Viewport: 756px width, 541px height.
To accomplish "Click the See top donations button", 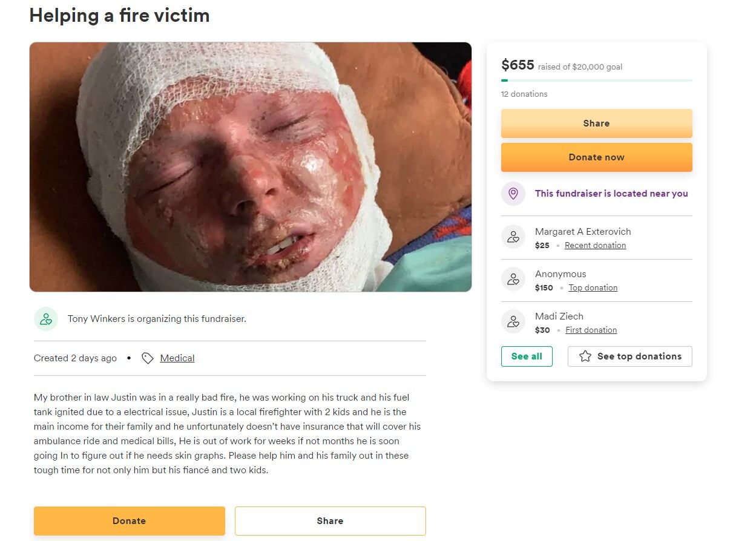I will (x=629, y=356).
